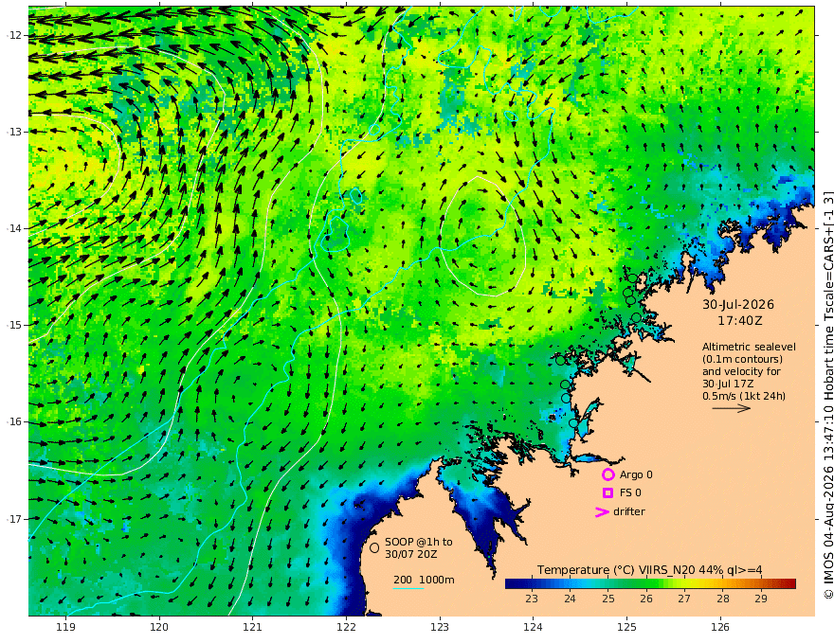Click the latitude axis label -12
The image size is (834, 644).
click(14, 35)
